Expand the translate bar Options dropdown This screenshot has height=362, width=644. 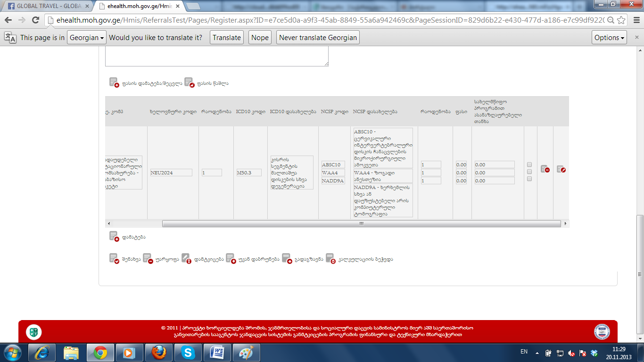point(609,38)
